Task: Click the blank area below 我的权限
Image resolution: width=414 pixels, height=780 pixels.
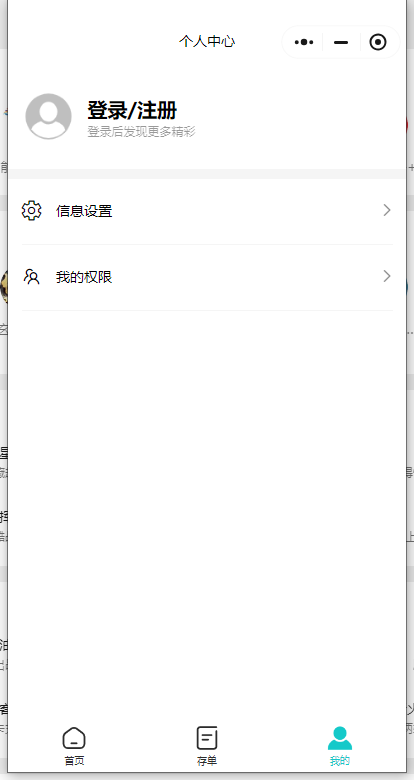Action: (207, 512)
